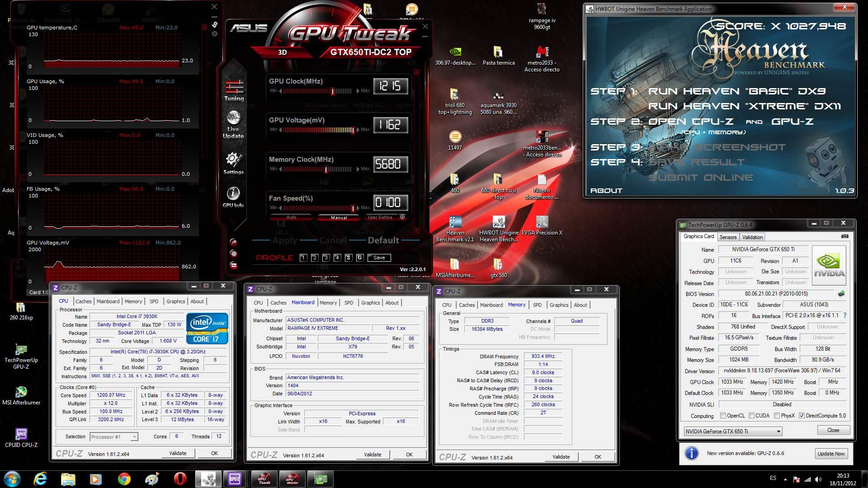Viewport: 868px width, 488px height.
Task: Enable the OpenCL checkbox in GPU-Z
Action: (723, 416)
